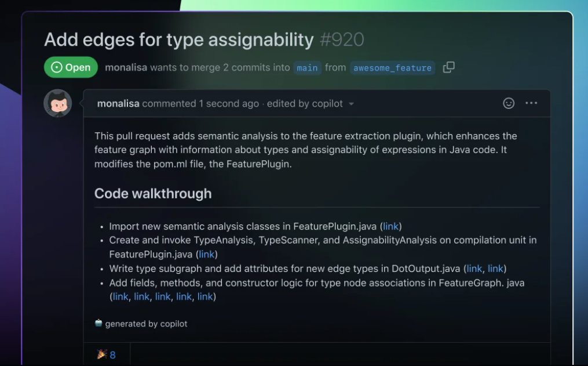The height and width of the screenshot is (366, 588).
Task: Open the emoji reaction picker on monalisa's comment
Action: coord(509,103)
